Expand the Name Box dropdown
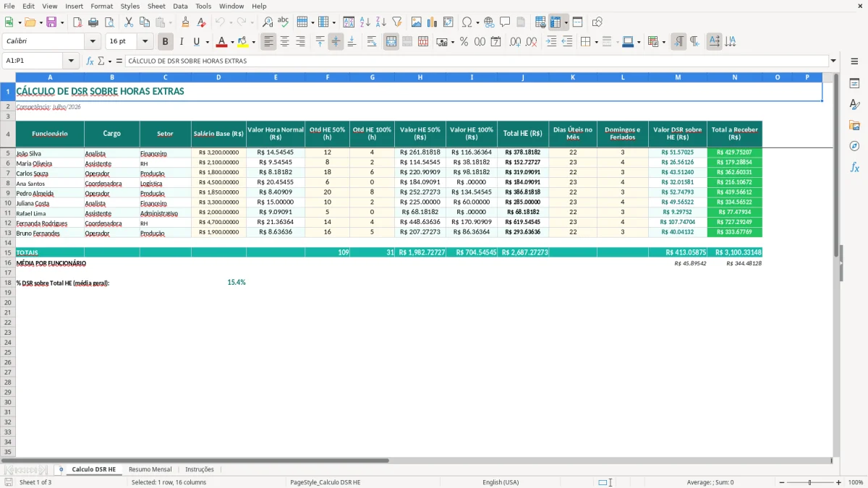Image resolution: width=868 pixels, height=488 pixels. click(x=71, y=61)
